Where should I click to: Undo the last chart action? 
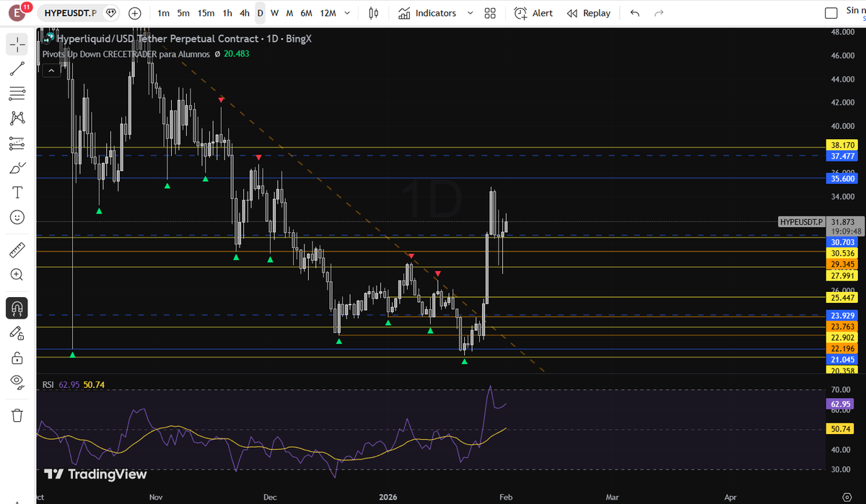click(634, 13)
